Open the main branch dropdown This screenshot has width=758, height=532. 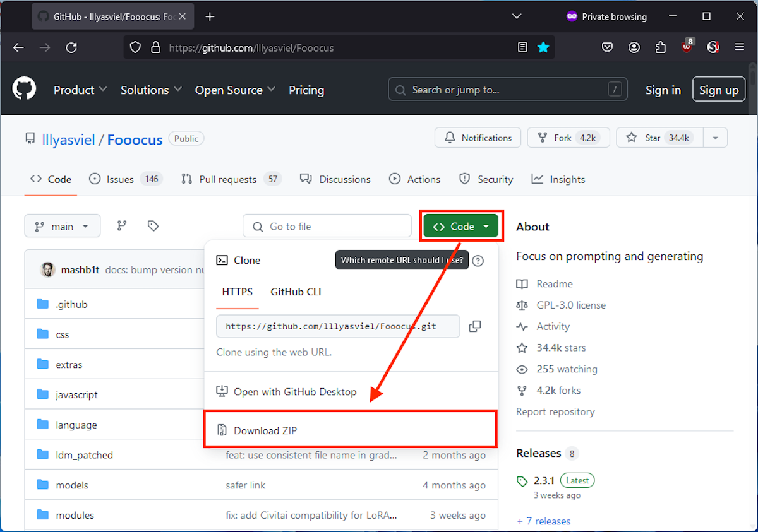click(x=63, y=226)
